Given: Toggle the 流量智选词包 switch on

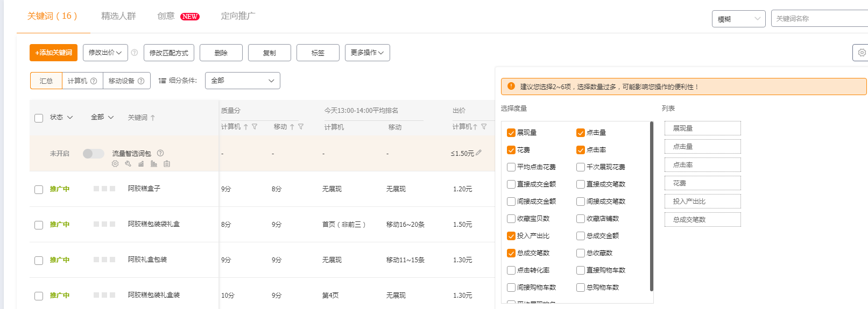Looking at the screenshot, I should (x=93, y=154).
